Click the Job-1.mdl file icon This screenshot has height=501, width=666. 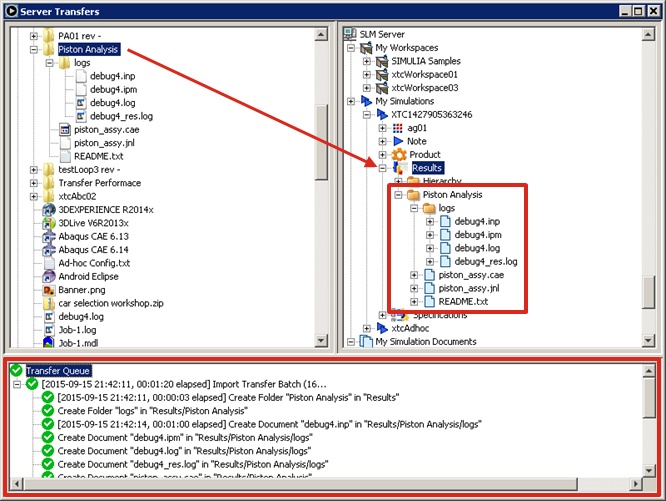click(49, 342)
